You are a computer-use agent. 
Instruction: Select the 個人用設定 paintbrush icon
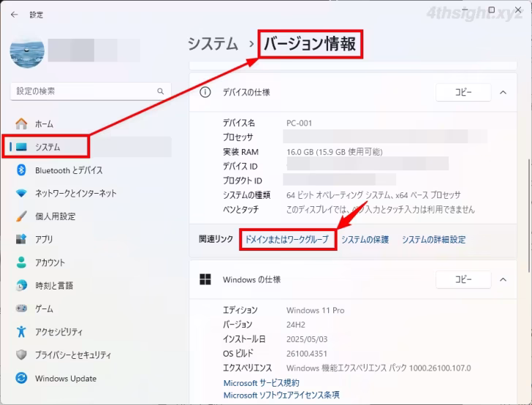(x=21, y=216)
